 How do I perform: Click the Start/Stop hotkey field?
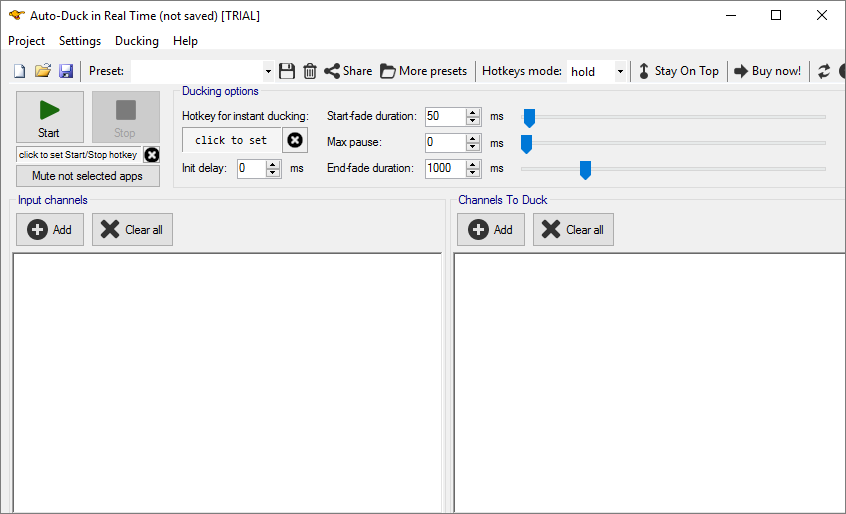(x=79, y=155)
